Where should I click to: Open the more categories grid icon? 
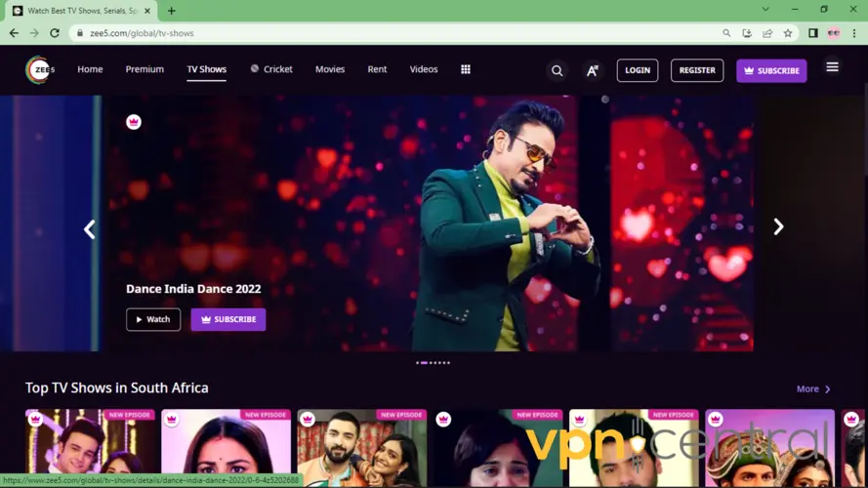coord(466,69)
